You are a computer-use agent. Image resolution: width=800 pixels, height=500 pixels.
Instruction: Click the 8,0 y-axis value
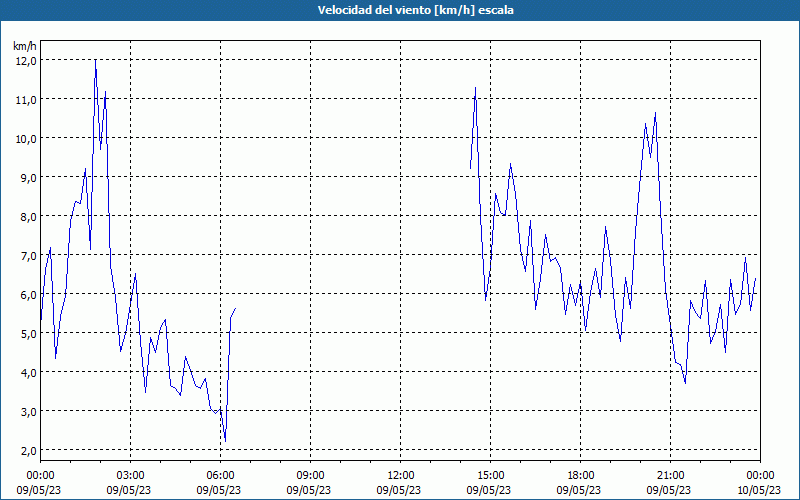click(28, 217)
